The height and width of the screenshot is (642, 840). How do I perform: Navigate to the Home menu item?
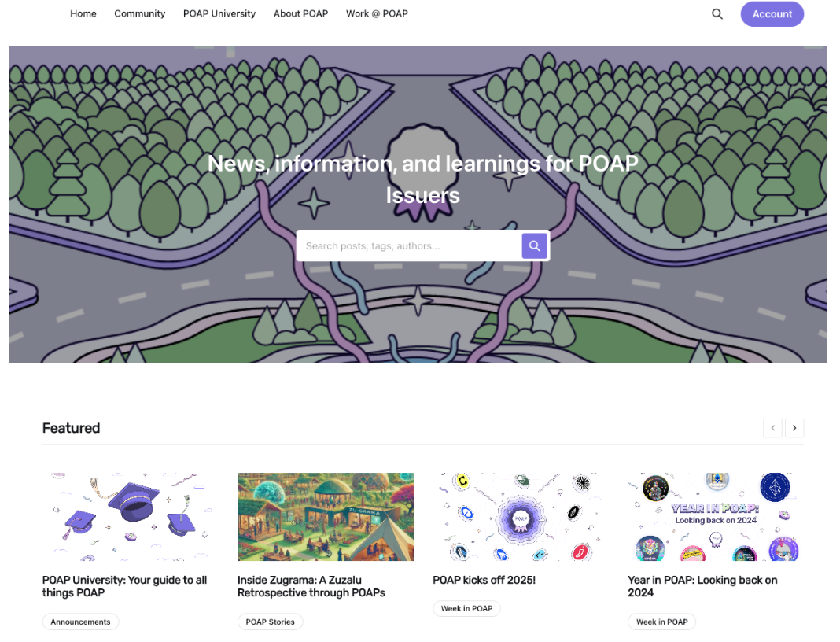pos(83,13)
